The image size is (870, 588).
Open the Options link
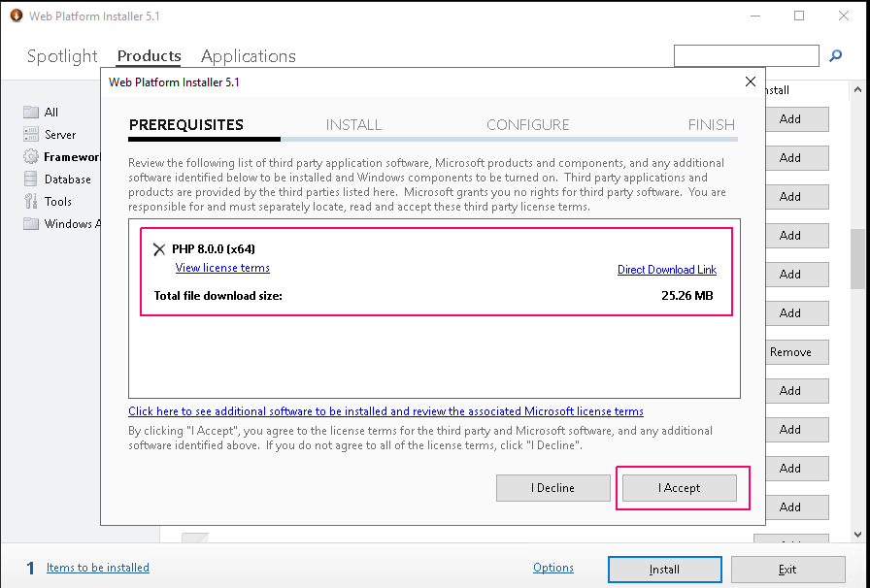tap(553, 568)
